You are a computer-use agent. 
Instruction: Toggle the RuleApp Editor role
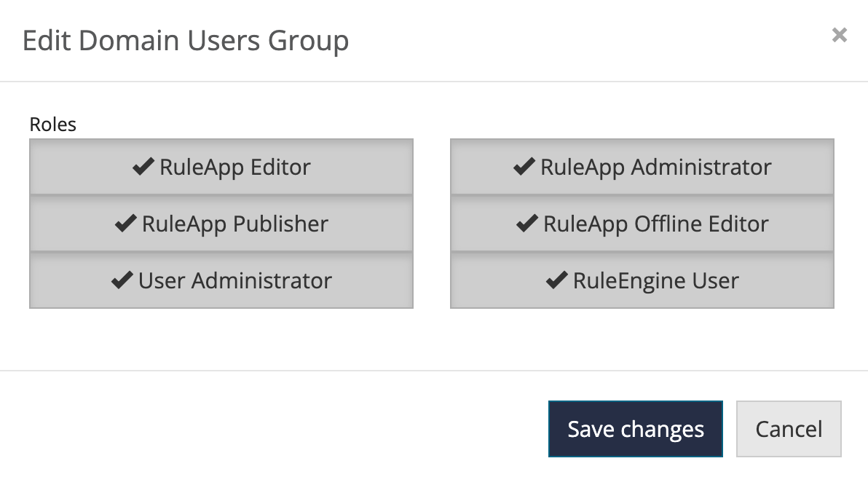(221, 167)
